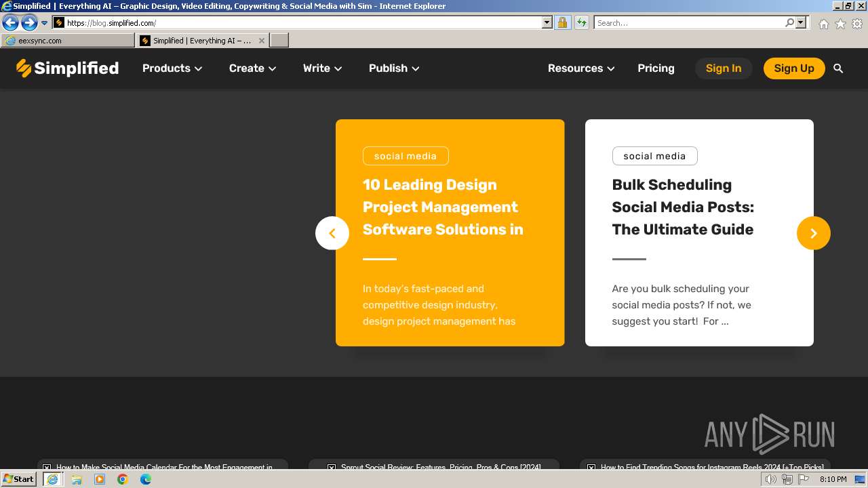Expand the Publish menu
The width and height of the screenshot is (868, 488).
pos(394,68)
